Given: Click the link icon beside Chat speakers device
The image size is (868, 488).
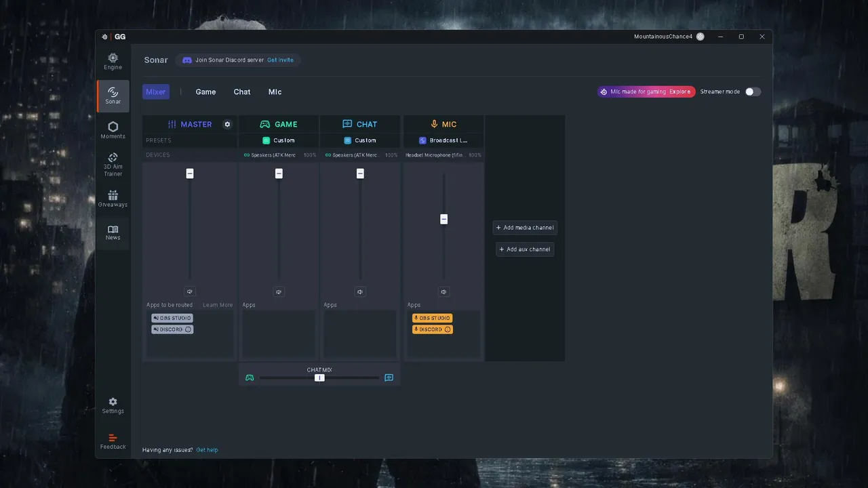Looking at the screenshot, I should [x=328, y=155].
